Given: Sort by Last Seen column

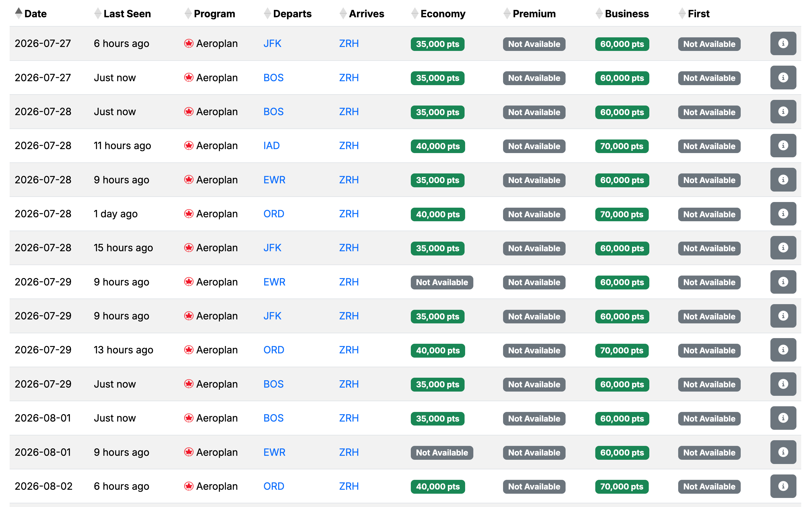Looking at the screenshot, I should click(127, 14).
